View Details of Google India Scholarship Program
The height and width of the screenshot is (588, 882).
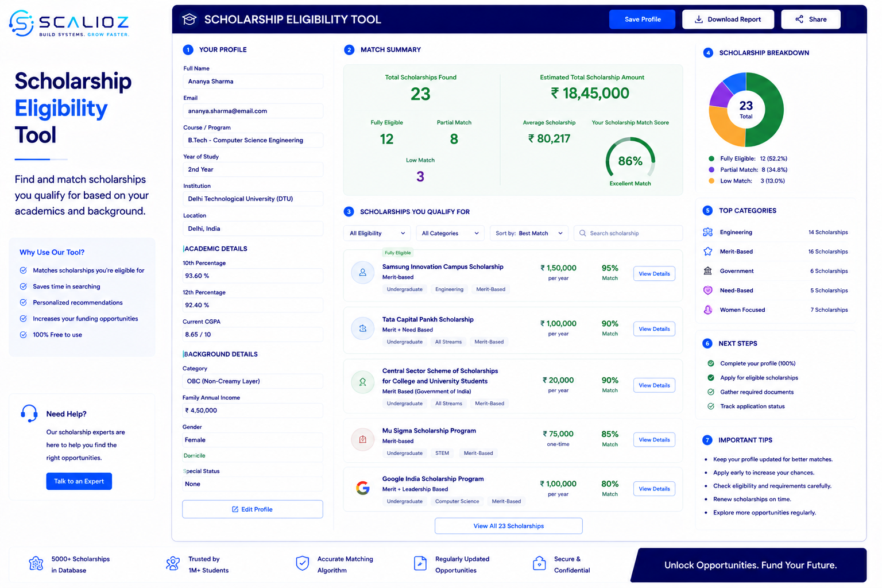654,489
